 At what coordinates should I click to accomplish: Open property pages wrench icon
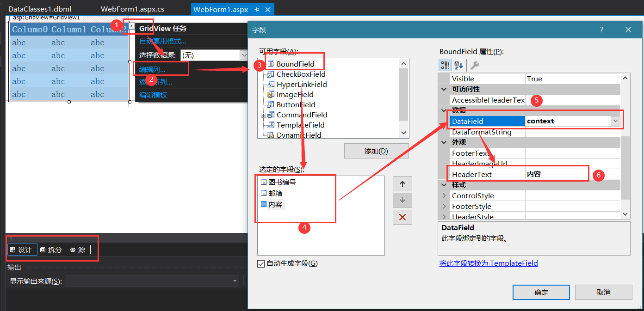click(x=474, y=65)
